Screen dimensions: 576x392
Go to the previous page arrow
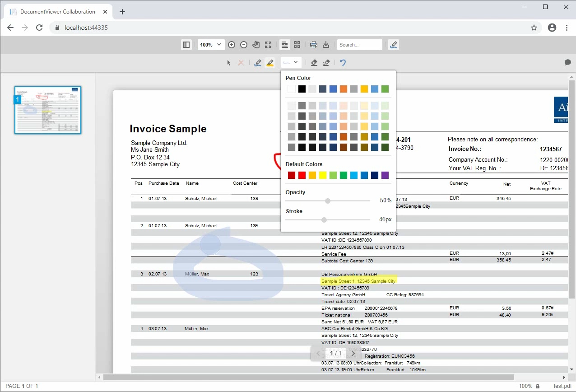point(318,353)
